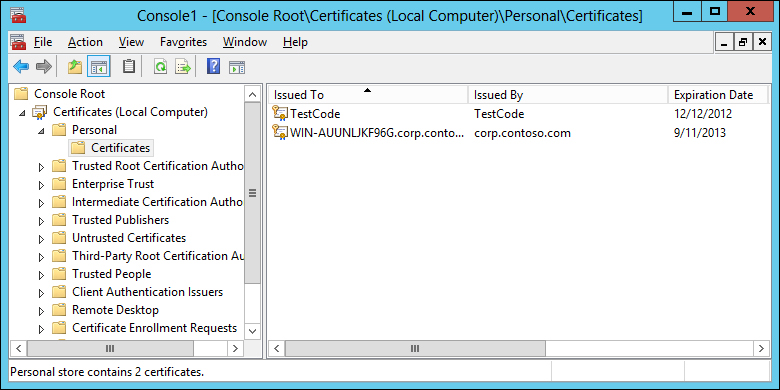780x390 pixels.
Task: Click the TestCode certificate icon
Action: [280, 113]
